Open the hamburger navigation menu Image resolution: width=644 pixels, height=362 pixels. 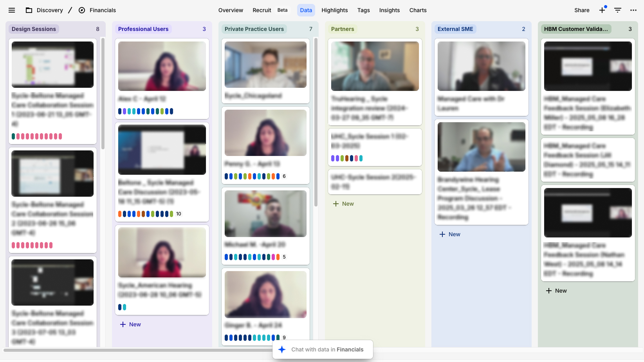click(12, 10)
